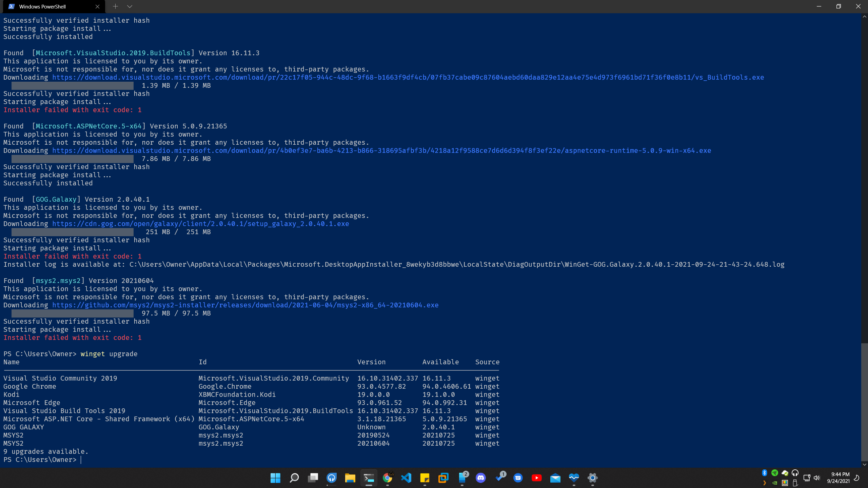This screenshot has height=488, width=868.
Task: Click the Microsoft Edge row name
Action: [32, 403]
